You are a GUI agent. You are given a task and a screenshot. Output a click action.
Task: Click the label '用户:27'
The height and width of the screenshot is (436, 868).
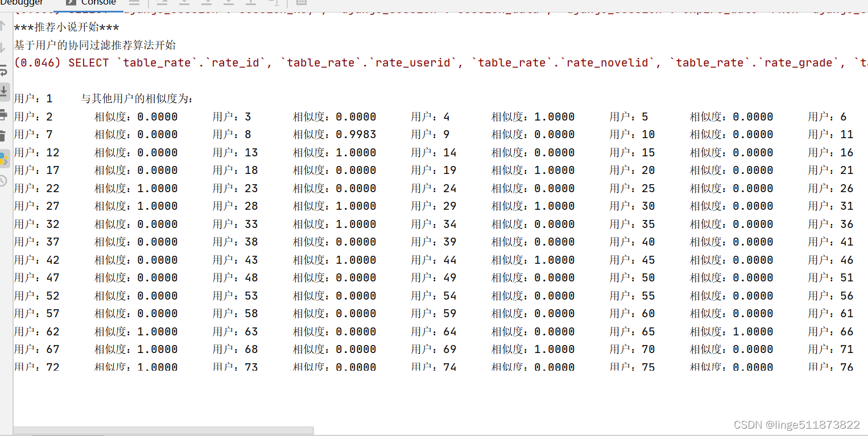(x=36, y=206)
